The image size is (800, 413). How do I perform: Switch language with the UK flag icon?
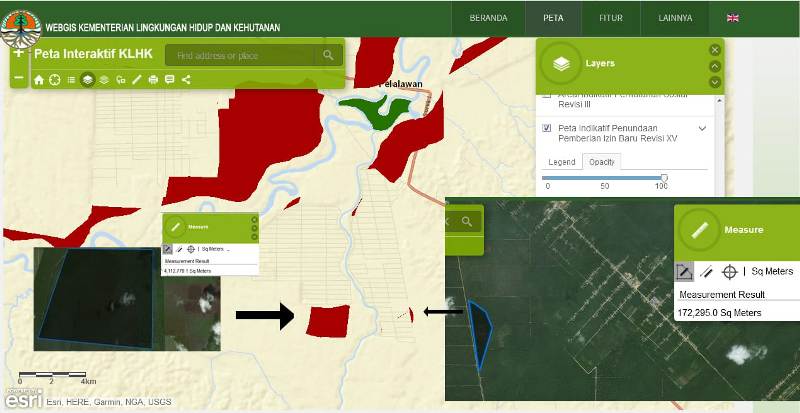click(x=733, y=18)
